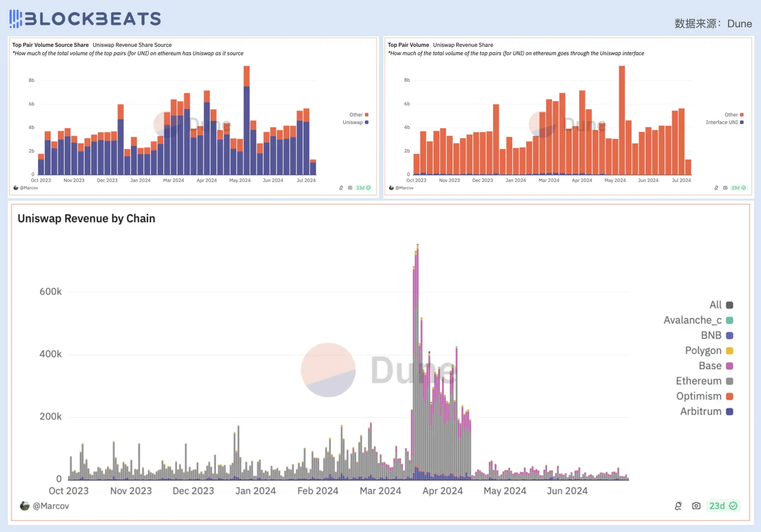Open the 23d refresh badge in bottom chart

pos(723,506)
